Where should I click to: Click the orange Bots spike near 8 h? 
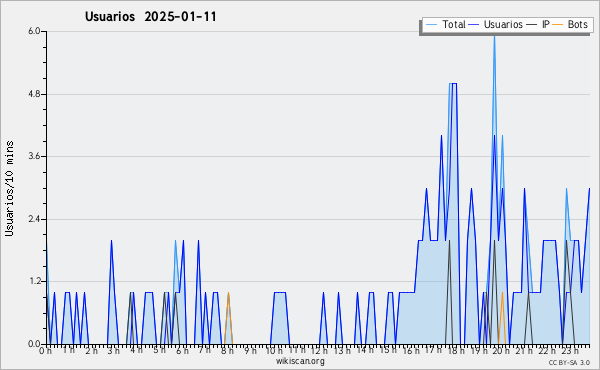(x=228, y=318)
